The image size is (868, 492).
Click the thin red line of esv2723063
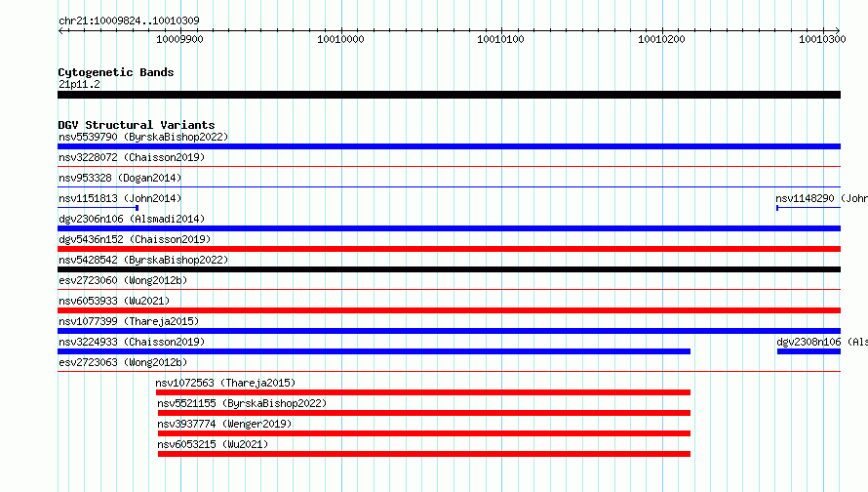(449, 371)
